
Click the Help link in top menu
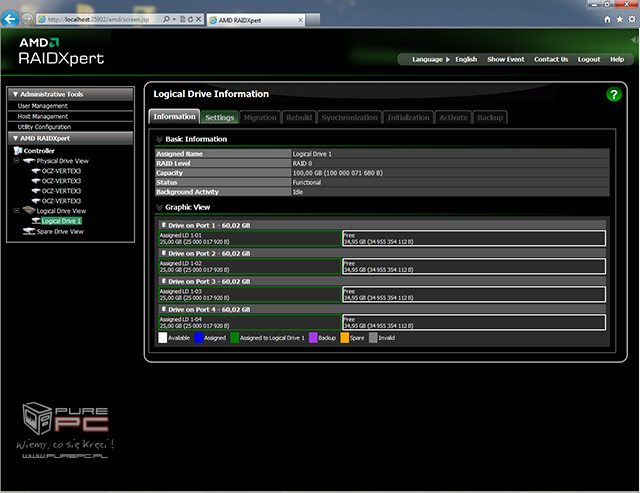coord(617,60)
